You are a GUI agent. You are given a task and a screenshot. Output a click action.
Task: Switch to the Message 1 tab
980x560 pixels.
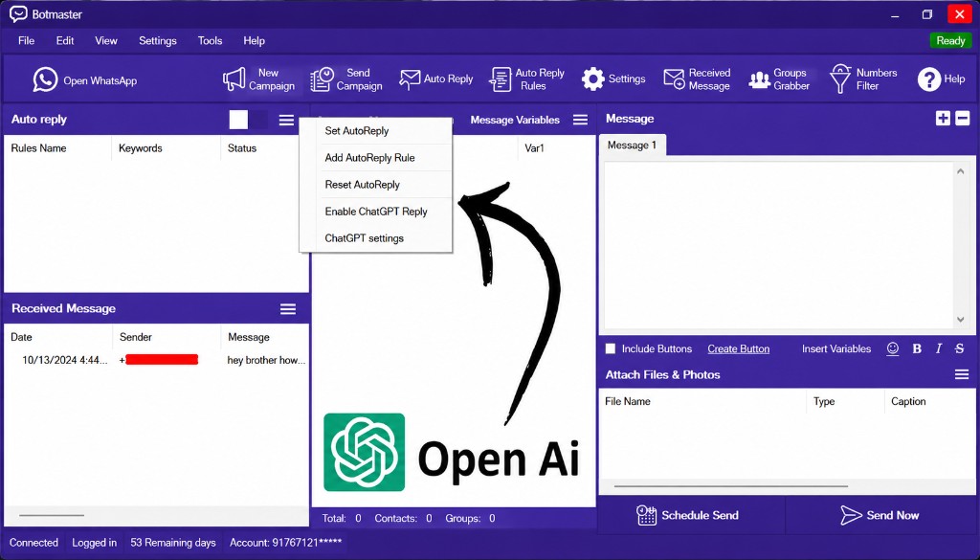tap(632, 145)
